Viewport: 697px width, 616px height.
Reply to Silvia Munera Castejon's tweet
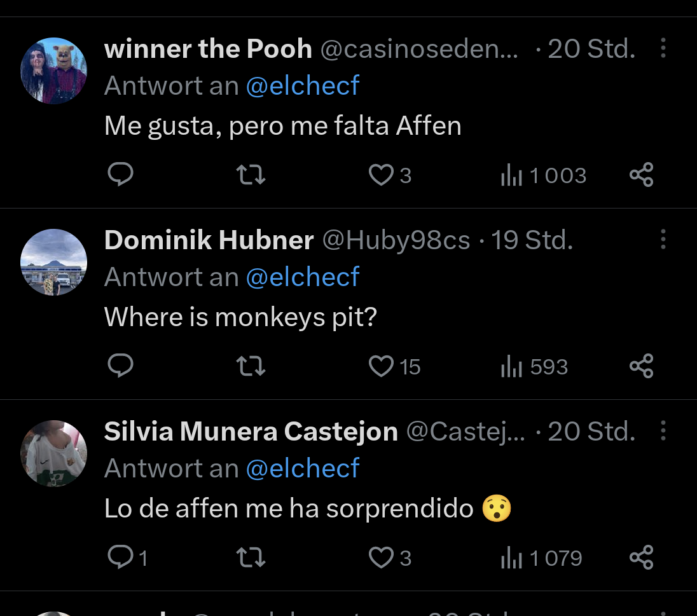120,557
